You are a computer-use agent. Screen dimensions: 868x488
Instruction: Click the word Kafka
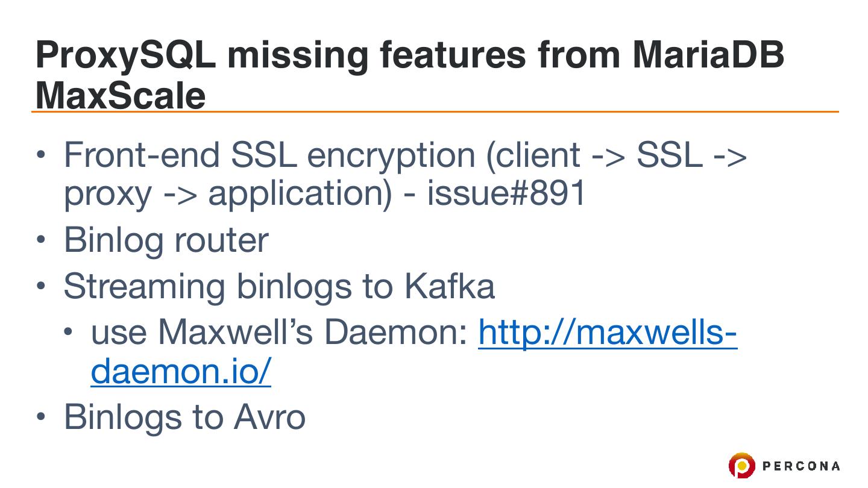pyautogui.click(x=449, y=286)
